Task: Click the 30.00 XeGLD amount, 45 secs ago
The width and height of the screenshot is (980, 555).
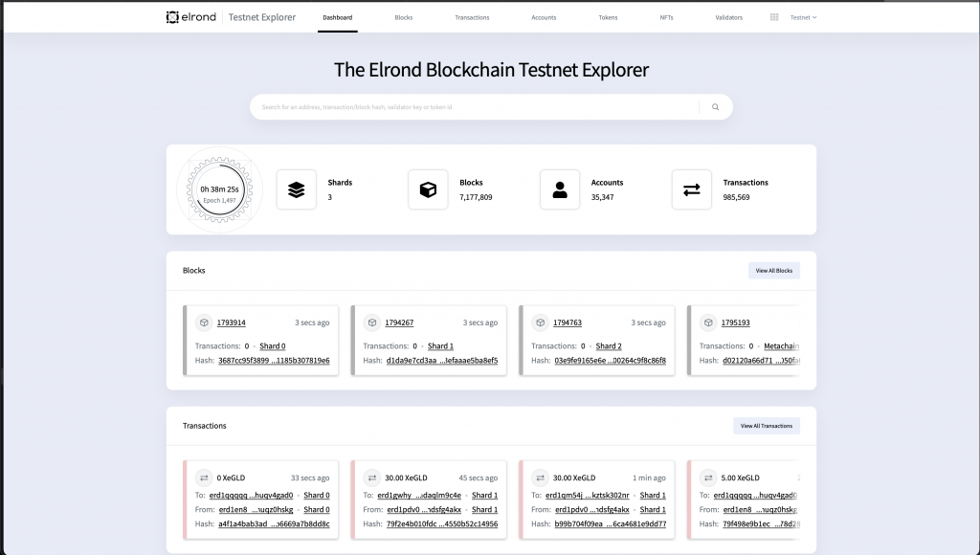Action: pyautogui.click(x=406, y=477)
